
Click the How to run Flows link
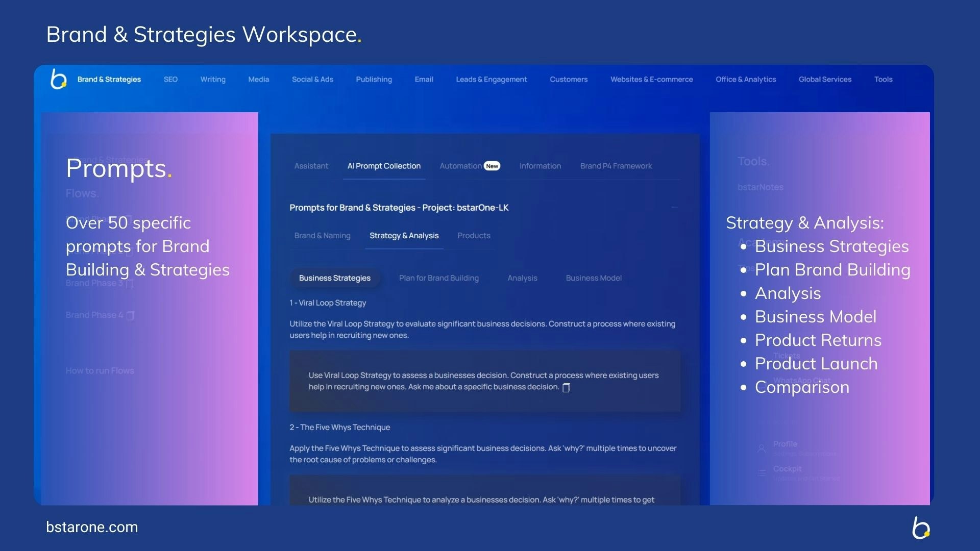[x=100, y=371]
